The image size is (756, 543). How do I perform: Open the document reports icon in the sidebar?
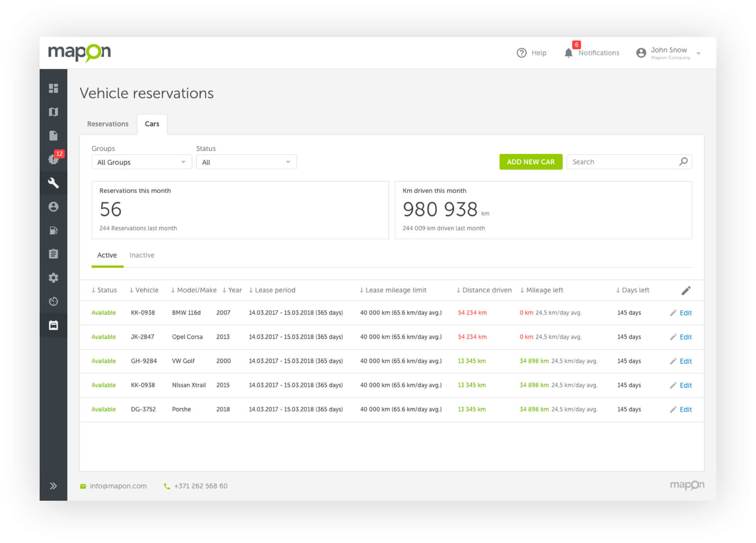[53, 136]
